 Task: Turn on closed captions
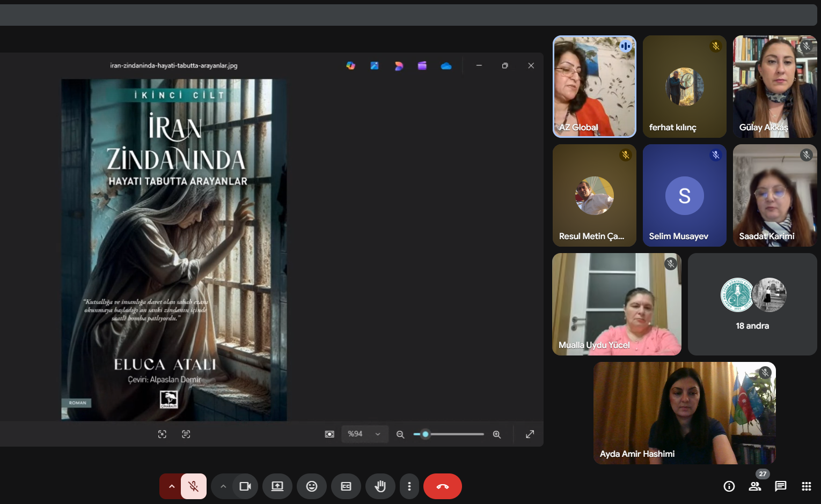pos(346,486)
